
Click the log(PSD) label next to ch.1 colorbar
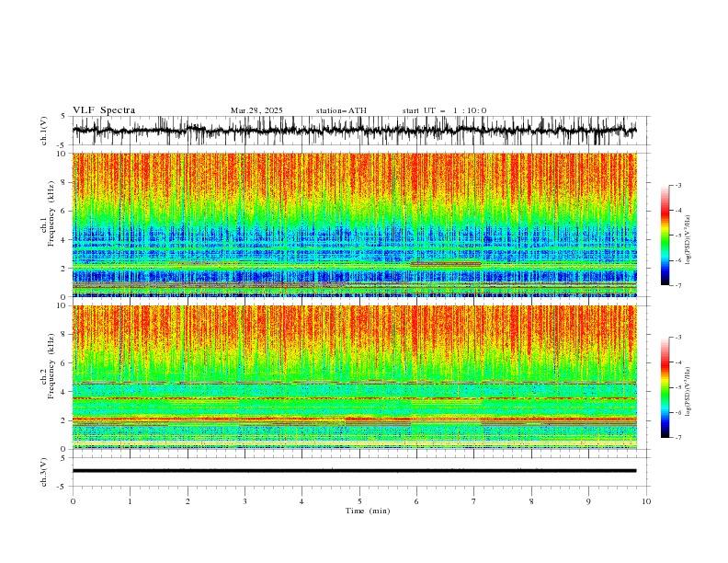click(x=688, y=240)
